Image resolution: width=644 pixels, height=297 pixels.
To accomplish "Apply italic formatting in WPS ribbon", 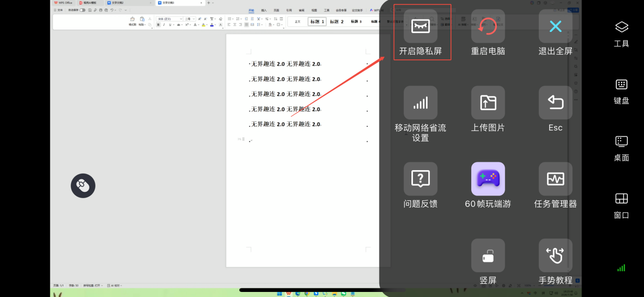I will (164, 24).
